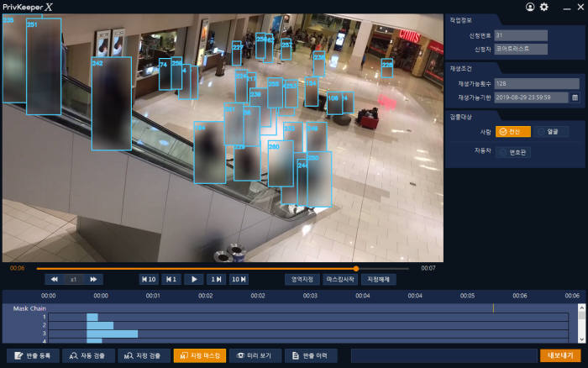Open the 미리 보기 preview tab
The width and height of the screenshot is (588, 368).
click(x=255, y=355)
